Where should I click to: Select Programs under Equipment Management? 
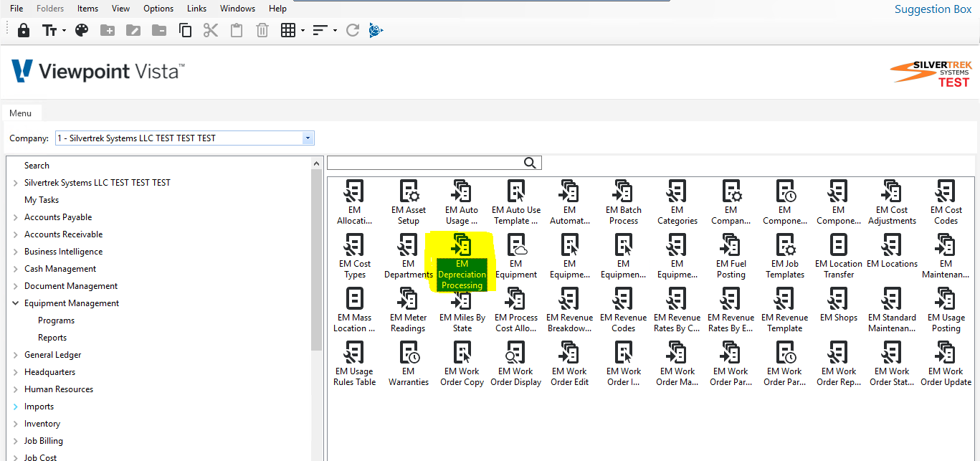pyautogui.click(x=56, y=320)
